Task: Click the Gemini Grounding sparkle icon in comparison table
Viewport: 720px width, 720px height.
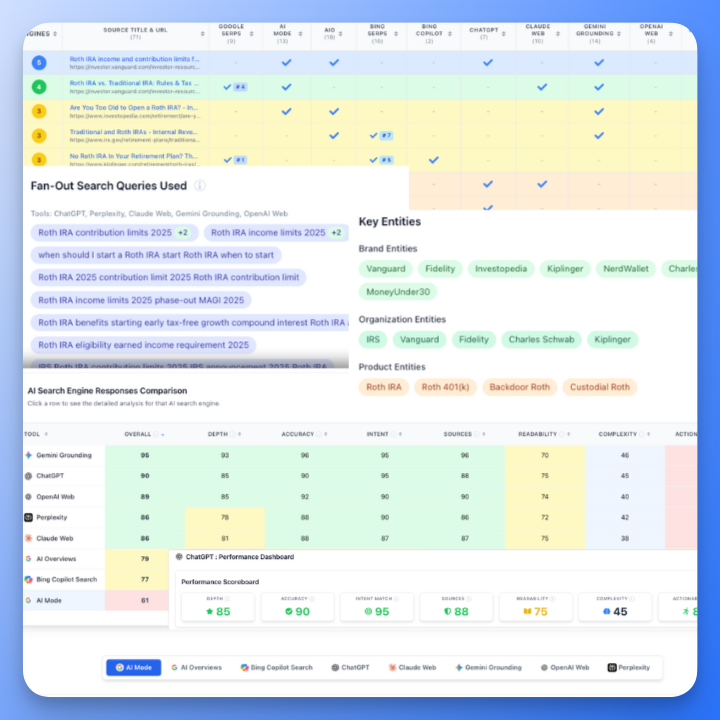Action: click(28, 455)
